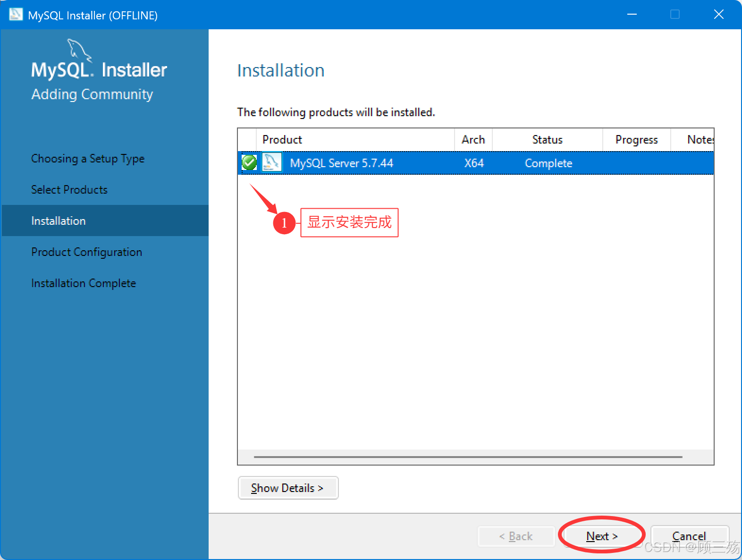Click the MySQL Server product icon
Viewport: 742px width, 560px height.
tap(272, 162)
